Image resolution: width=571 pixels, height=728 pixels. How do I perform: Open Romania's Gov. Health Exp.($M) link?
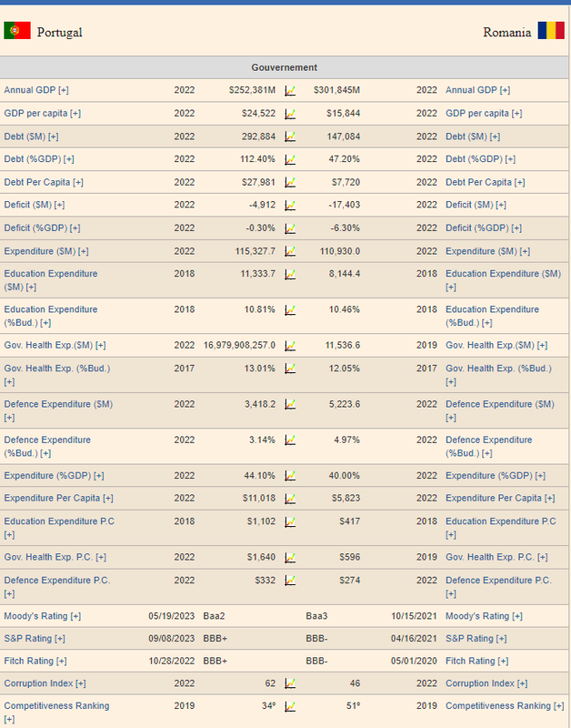pyautogui.click(x=496, y=345)
